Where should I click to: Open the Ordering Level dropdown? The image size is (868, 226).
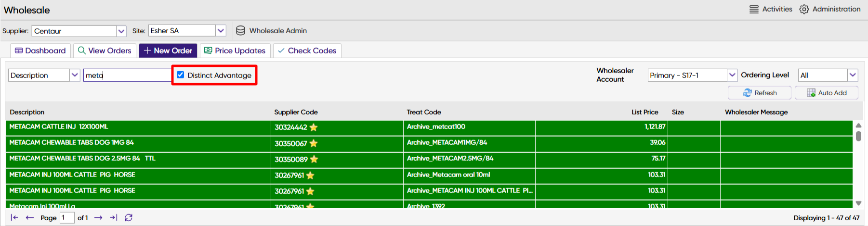click(853, 75)
